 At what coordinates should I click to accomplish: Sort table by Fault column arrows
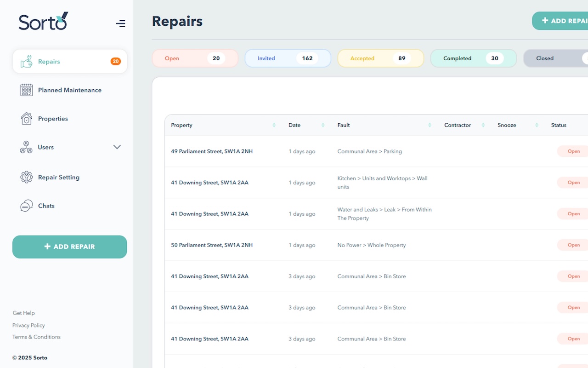(430, 125)
